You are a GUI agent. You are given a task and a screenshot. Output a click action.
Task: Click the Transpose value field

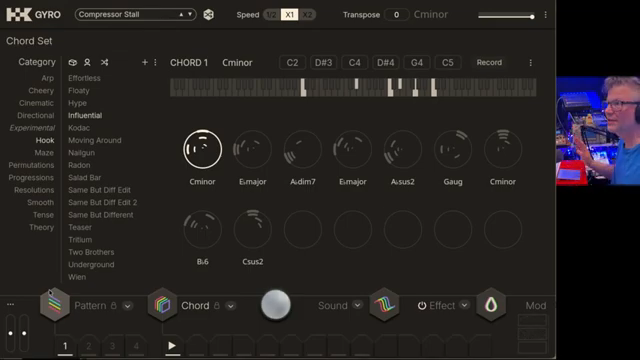(x=396, y=15)
